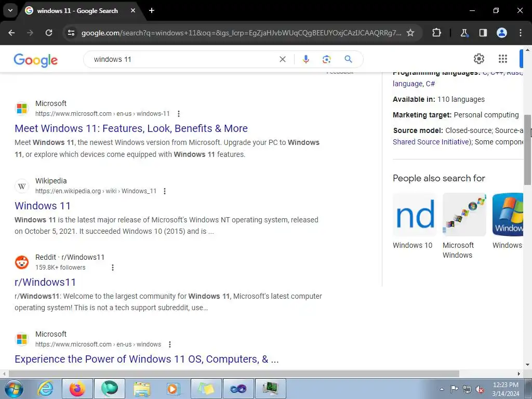
Task: Go to the Google logo homepage
Action: pyautogui.click(x=36, y=60)
